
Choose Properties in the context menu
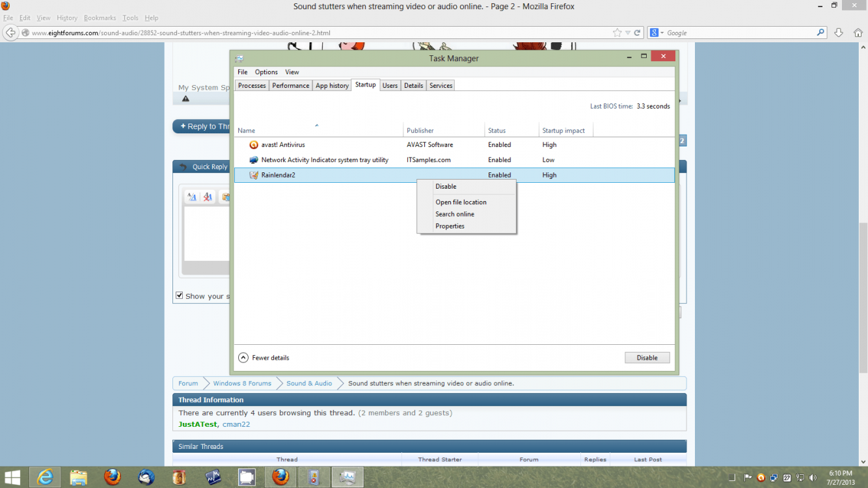click(466, 226)
